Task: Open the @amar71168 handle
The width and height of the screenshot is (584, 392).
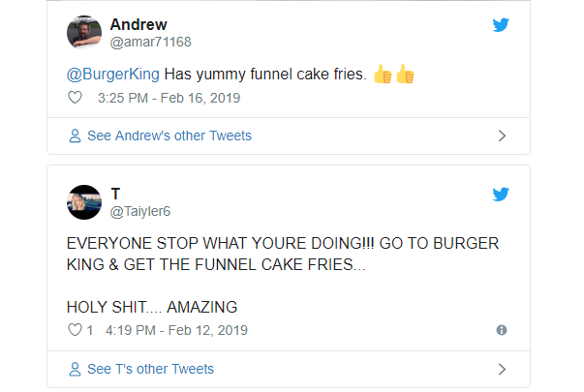Action: tap(152, 43)
